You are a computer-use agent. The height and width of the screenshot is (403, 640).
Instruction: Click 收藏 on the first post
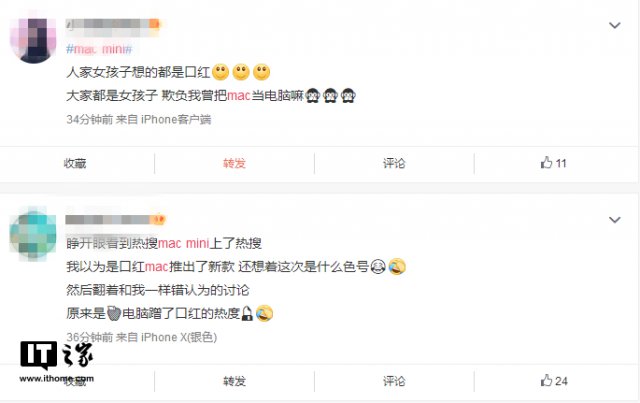75,163
